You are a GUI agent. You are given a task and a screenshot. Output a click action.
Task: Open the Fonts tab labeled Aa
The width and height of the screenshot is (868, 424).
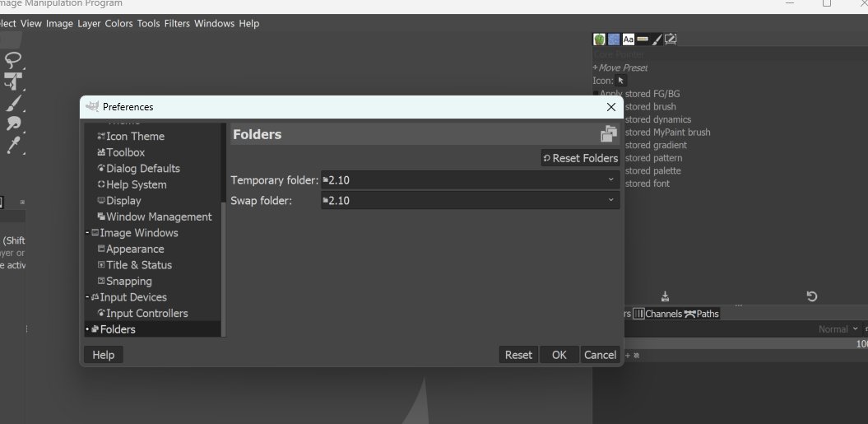pos(629,39)
